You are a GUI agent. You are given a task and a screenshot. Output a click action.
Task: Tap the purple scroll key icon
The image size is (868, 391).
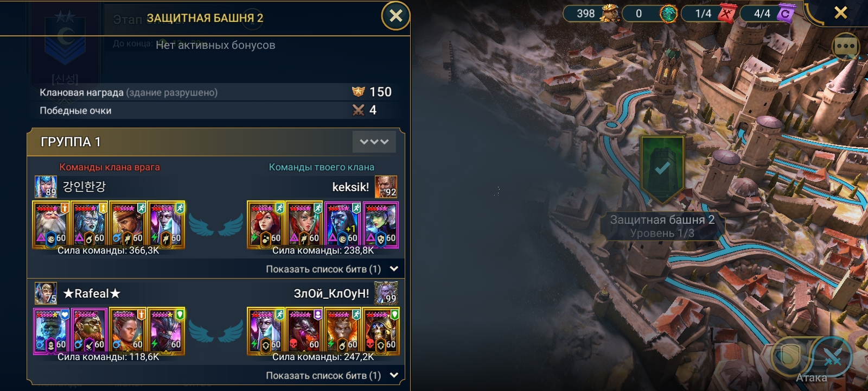point(786,13)
